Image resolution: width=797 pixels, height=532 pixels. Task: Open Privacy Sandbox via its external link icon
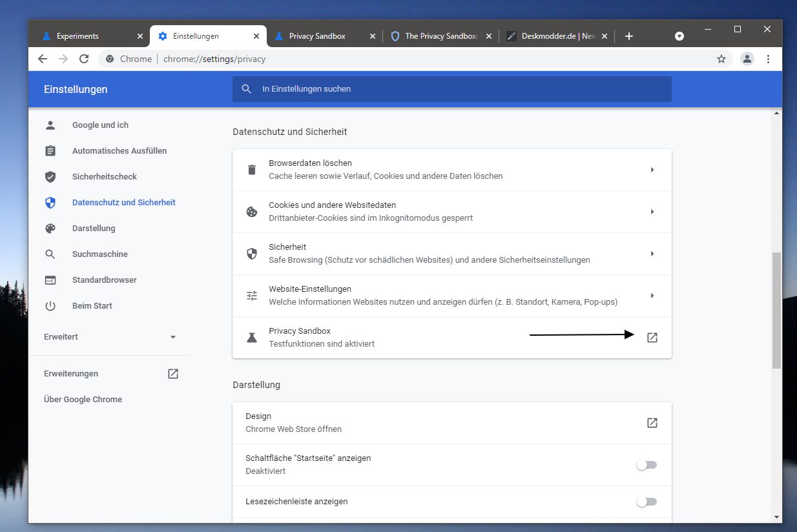(652, 338)
